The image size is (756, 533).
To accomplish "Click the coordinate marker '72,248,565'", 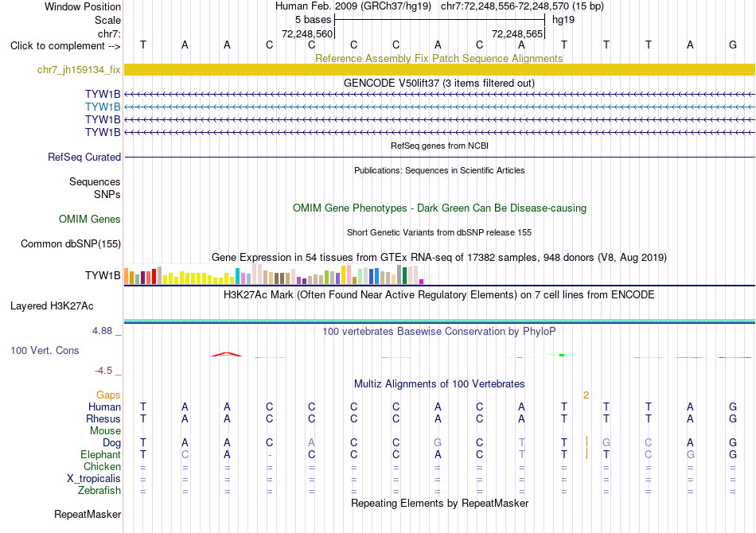I will (517, 33).
